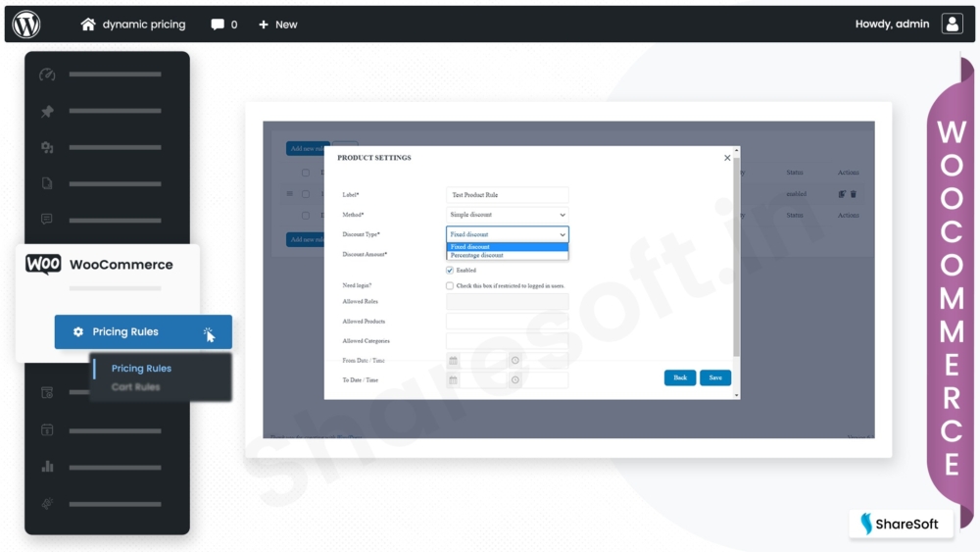This screenshot has height=552, width=980.
Task: Tick the select-all checkbox in table footer
Action: click(x=306, y=216)
